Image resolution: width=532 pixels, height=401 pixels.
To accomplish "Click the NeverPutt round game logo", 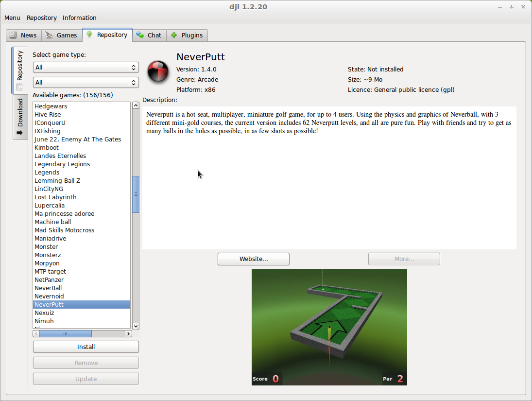I will coord(157,71).
